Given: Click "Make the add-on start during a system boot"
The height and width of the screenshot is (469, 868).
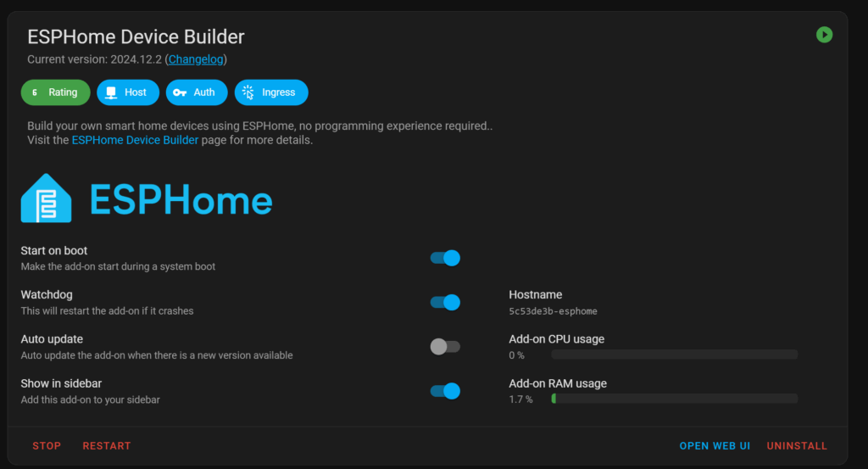Looking at the screenshot, I should [118, 266].
